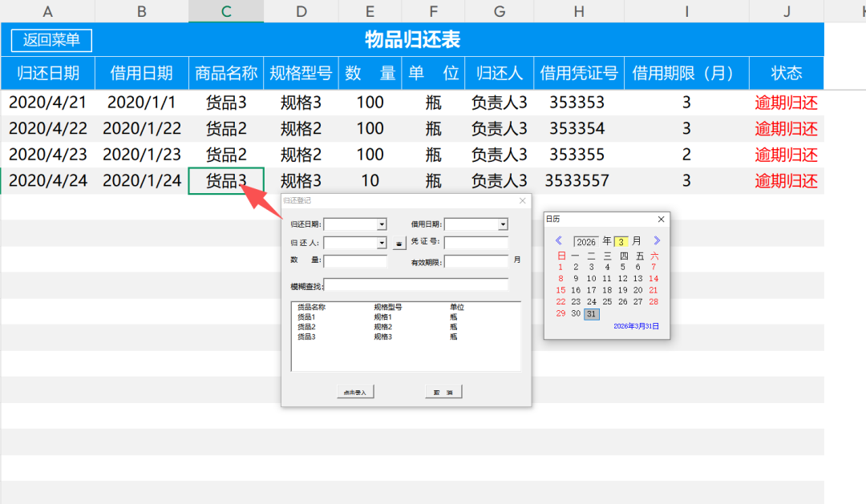866x504 pixels.
Task: Click the 取消 button in dialog
Action: [x=443, y=392]
